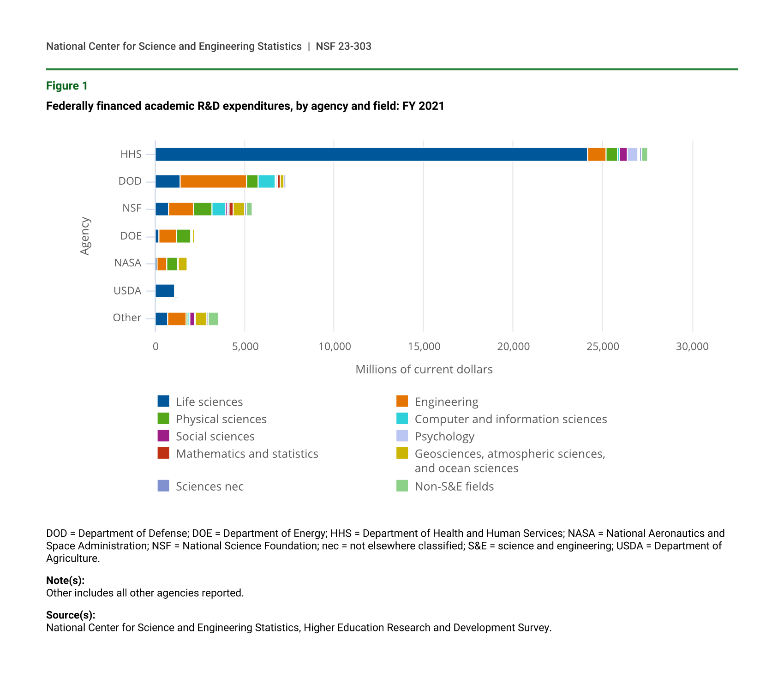The image size is (784, 684).
Task: Click the Physical sciences legend swatch
Action: tap(163, 419)
